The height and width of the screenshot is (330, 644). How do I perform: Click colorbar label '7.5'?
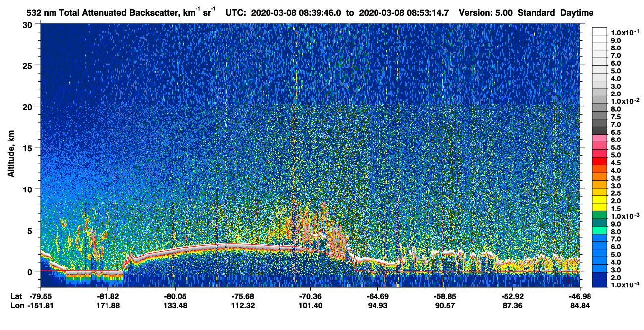pos(616,117)
